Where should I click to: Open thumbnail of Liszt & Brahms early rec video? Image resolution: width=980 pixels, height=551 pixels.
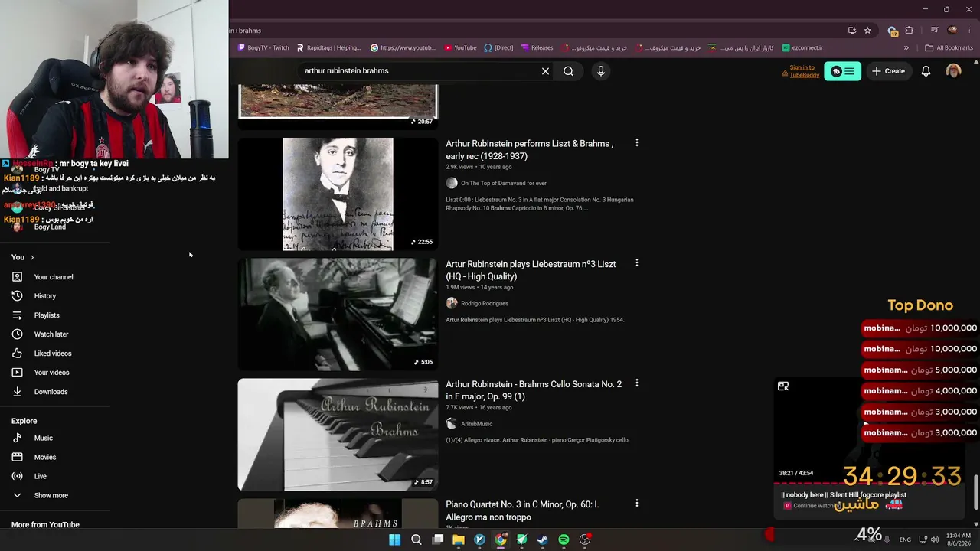338,194
